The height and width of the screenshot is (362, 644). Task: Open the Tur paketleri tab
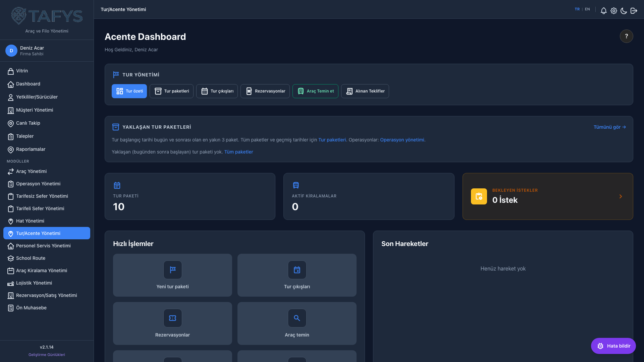[171, 91]
